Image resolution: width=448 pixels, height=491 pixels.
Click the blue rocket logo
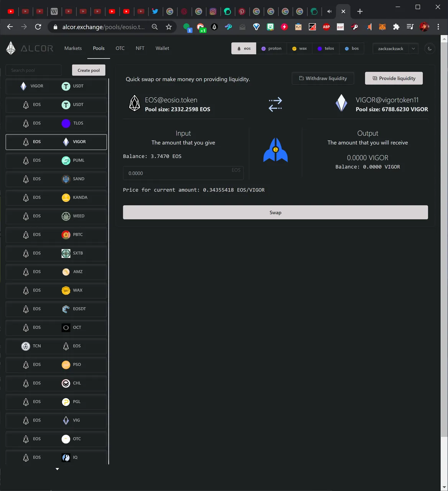[x=275, y=150]
